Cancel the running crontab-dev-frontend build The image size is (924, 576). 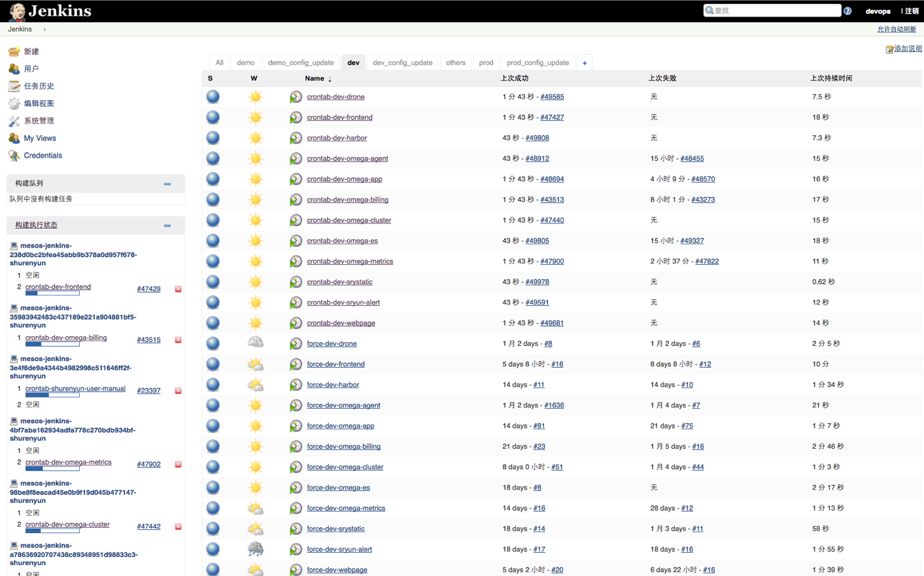click(178, 289)
